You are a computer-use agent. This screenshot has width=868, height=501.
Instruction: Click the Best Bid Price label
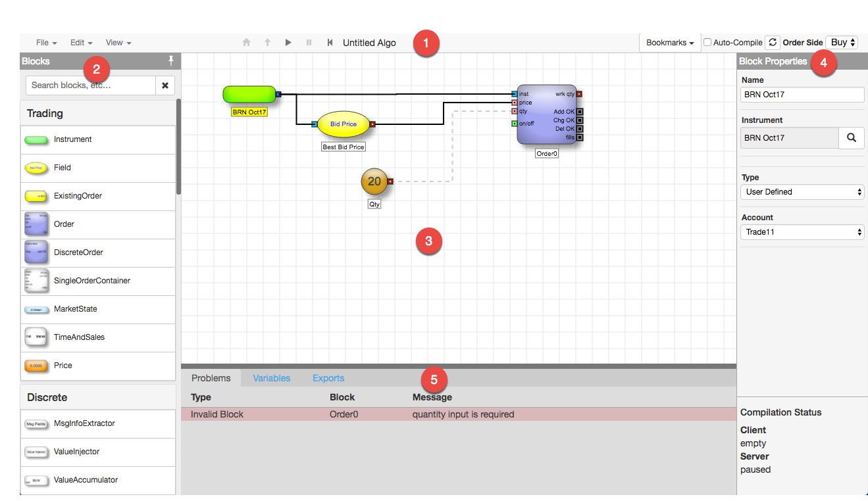(x=344, y=147)
